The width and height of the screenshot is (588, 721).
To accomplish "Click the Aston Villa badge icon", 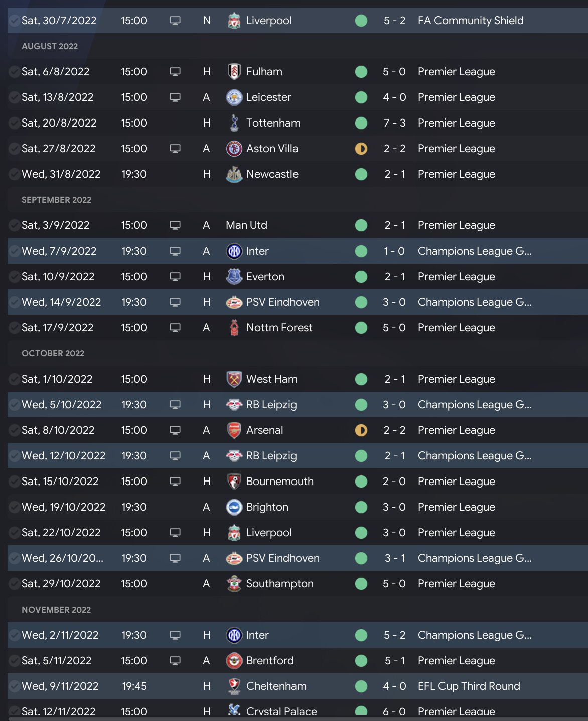I will point(234,149).
